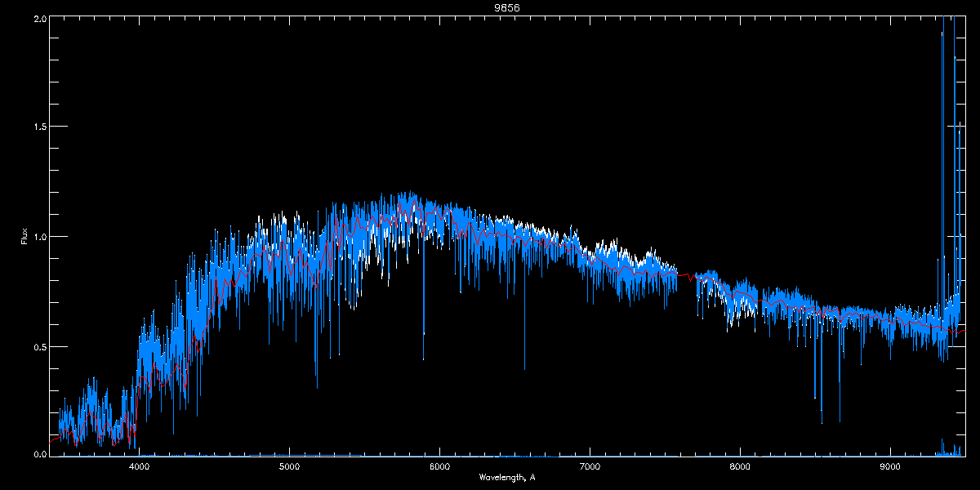The image size is (980, 490).
Task: Pick the 7000 x-axis tick label
Action: [590, 467]
